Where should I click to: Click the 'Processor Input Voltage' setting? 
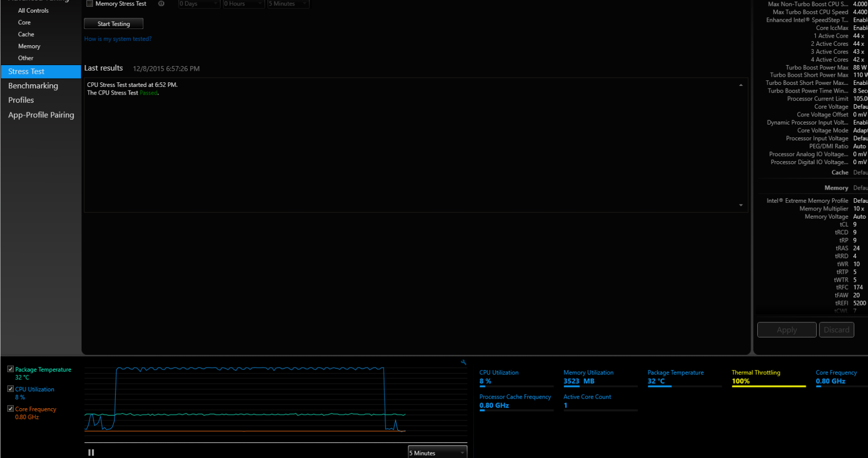(x=827, y=139)
